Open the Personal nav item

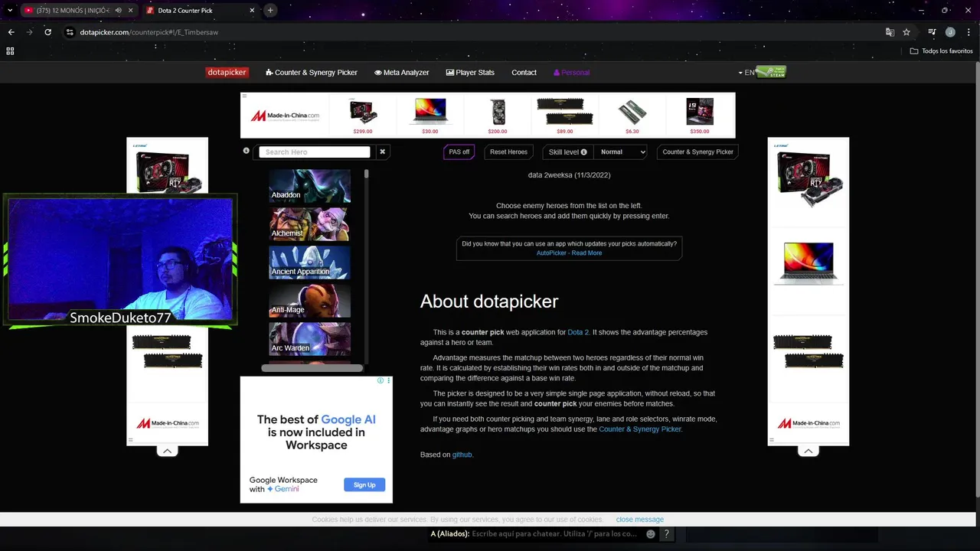point(572,72)
